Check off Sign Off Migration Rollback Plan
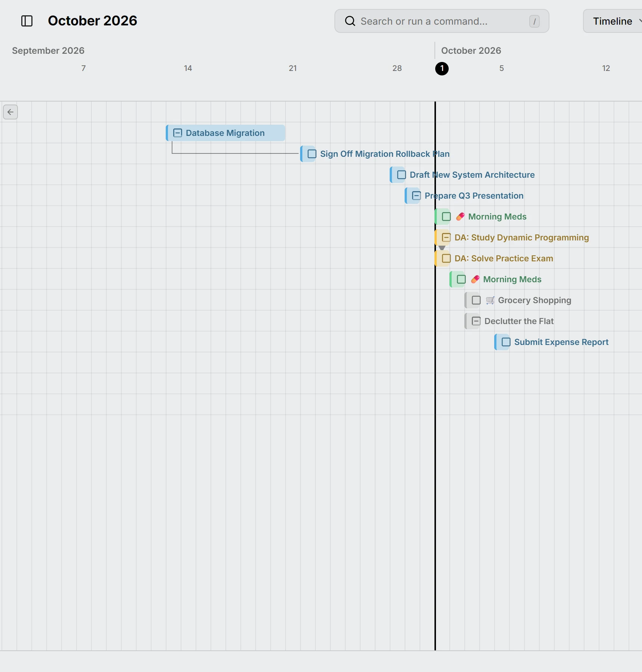Viewport: 642px width, 672px height. pos(312,154)
